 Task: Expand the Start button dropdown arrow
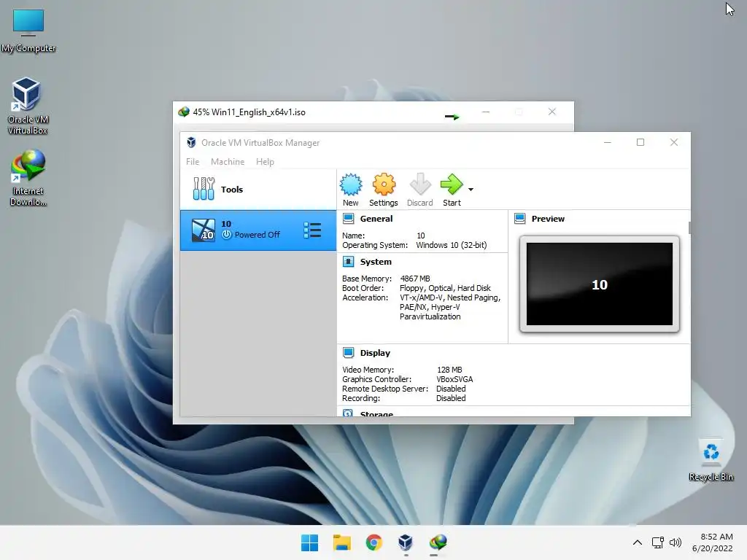tap(471, 190)
